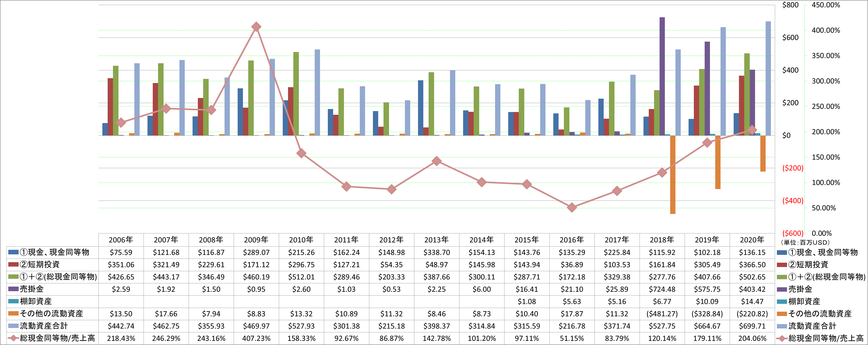This screenshot has width=868, height=345.
Task: Select the orange negative bar for 2019
Action: (718, 162)
